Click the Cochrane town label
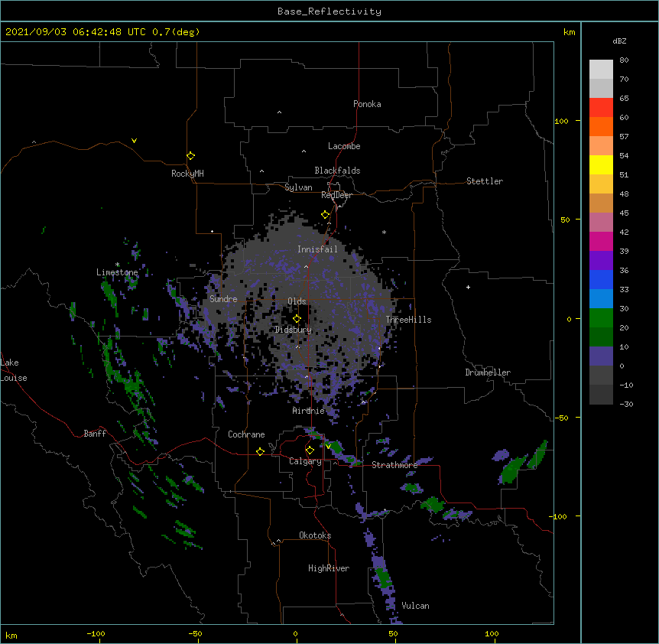This screenshot has height=644, width=659. point(246,434)
